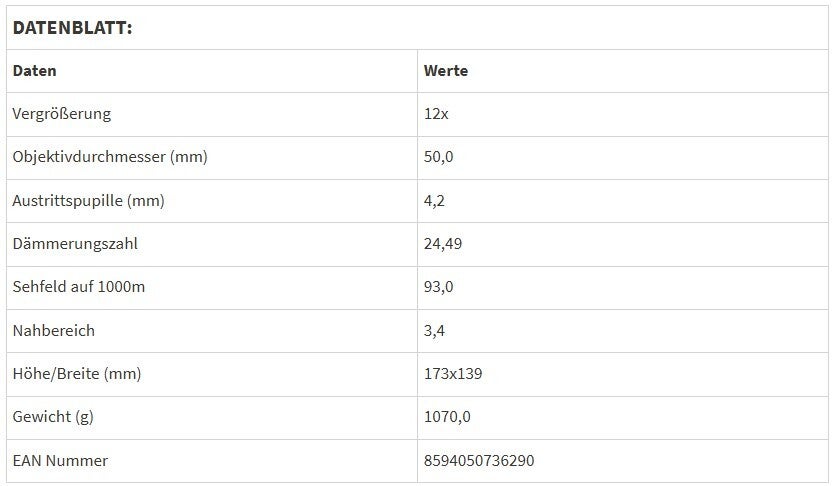Select the 50,0 value cell
This screenshot has width=832, height=486.
point(439,157)
